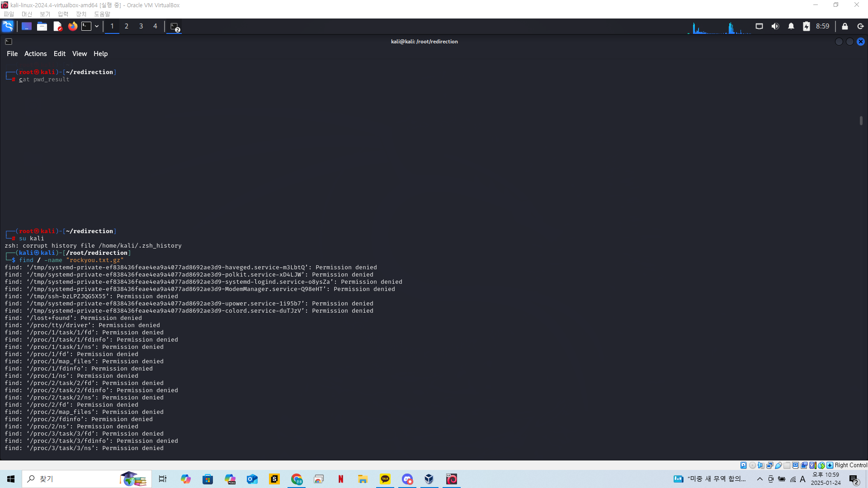Image resolution: width=868 pixels, height=488 pixels.
Task: Launch terminal emulator from panel
Action: pyautogui.click(x=86, y=26)
